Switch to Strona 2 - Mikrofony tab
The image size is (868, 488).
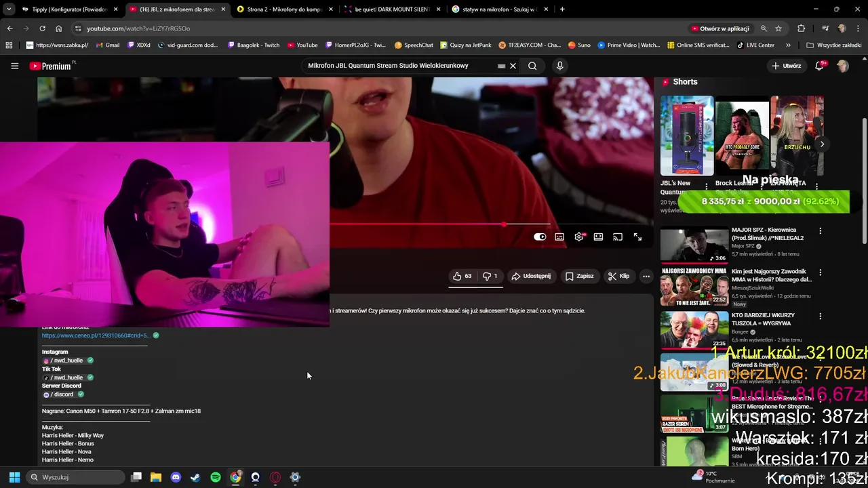pos(285,9)
